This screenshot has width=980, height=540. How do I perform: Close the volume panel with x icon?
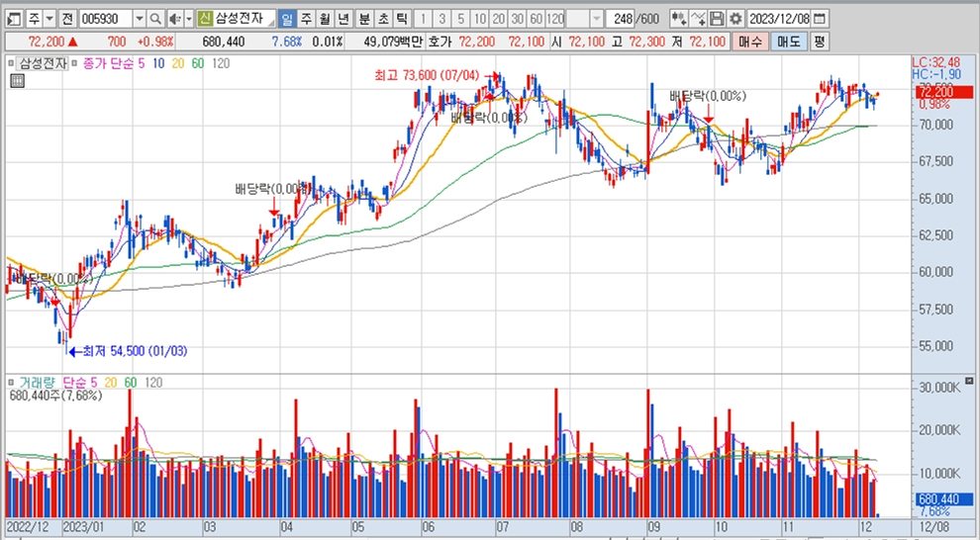(969, 380)
